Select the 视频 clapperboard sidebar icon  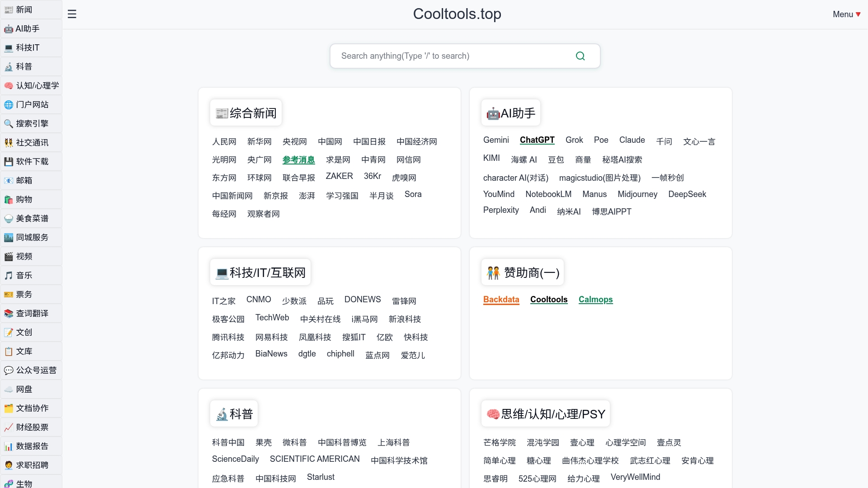point(8,256)
